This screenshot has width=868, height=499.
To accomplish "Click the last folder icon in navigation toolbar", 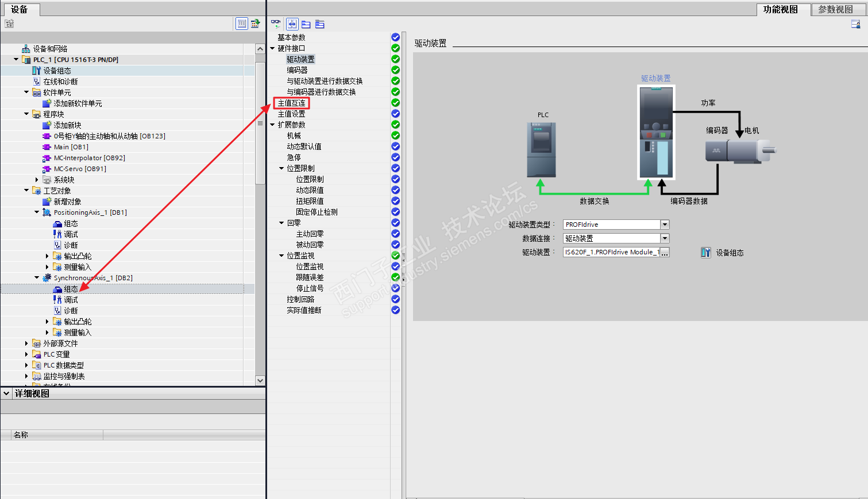I will coord(320,24).
